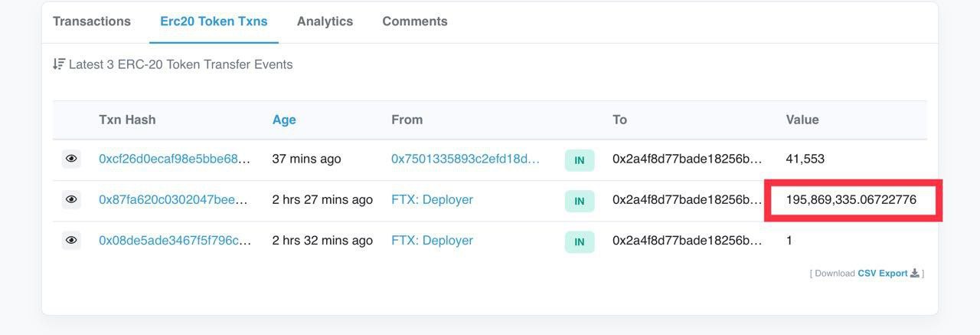This screenshot has width=980, height=335.
Task: Open transaction hash 0x08de5ade3467f5f796c
Action: (x=175, y=240)
